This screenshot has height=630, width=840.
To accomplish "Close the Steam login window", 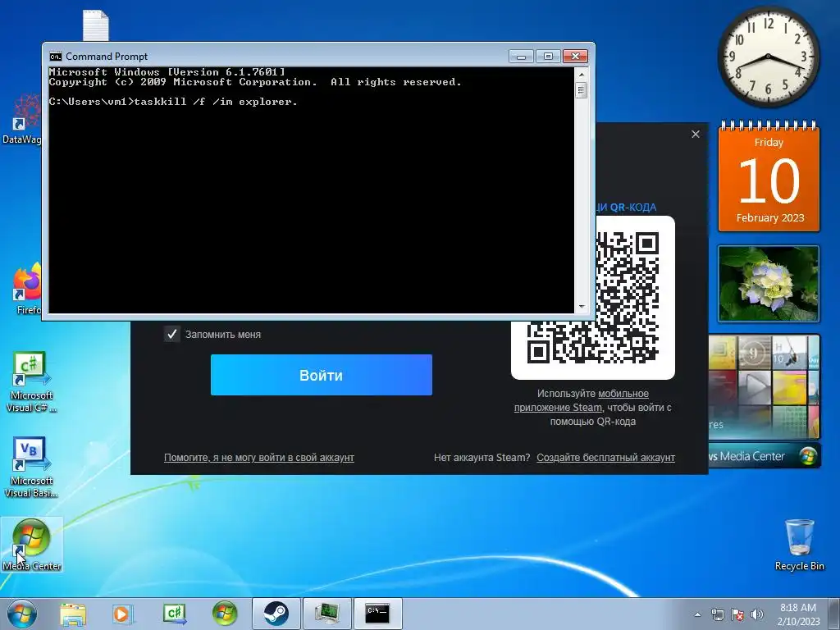I will coord(696,135).
